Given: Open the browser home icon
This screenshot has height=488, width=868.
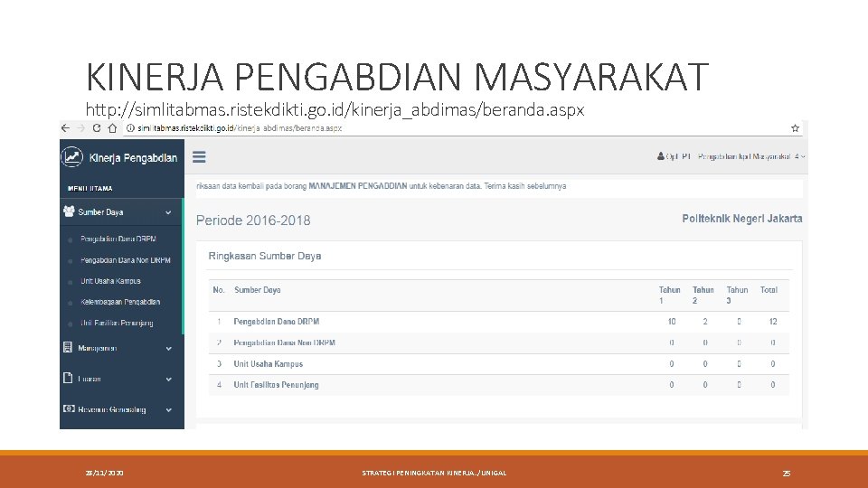Looking at the screenshot, I should coord(112,128).
